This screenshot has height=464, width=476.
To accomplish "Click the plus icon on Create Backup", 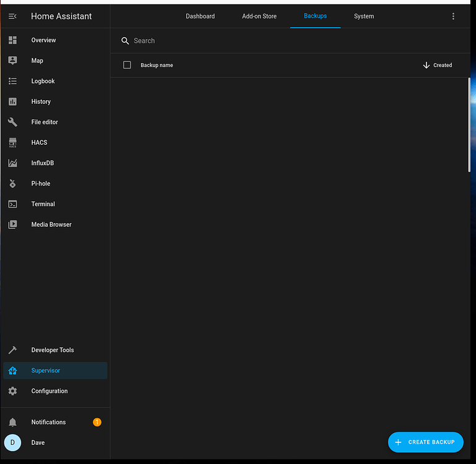I will (x=398, y=442).
